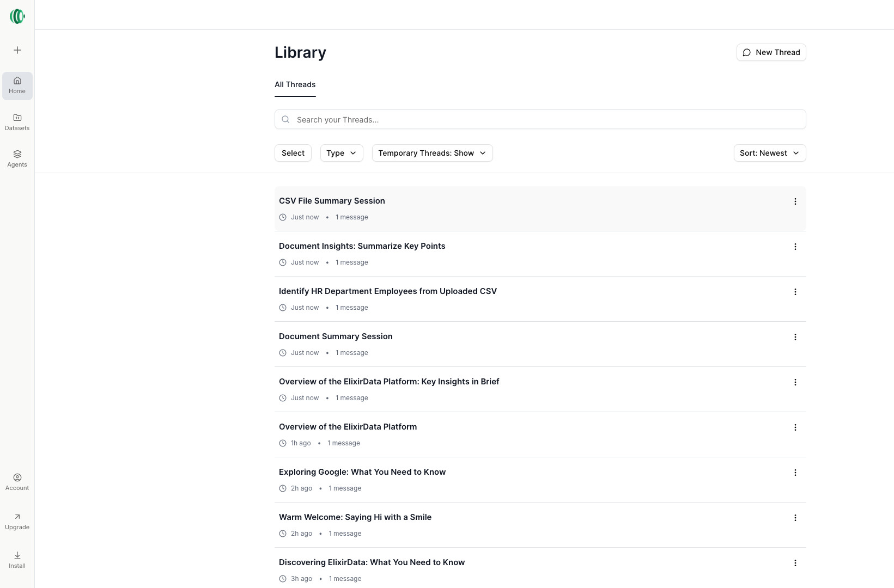The width and height of the screenshot is (894, 588).
Task: Open Identify HR Department Employees thread
Action: coord(387,291)
